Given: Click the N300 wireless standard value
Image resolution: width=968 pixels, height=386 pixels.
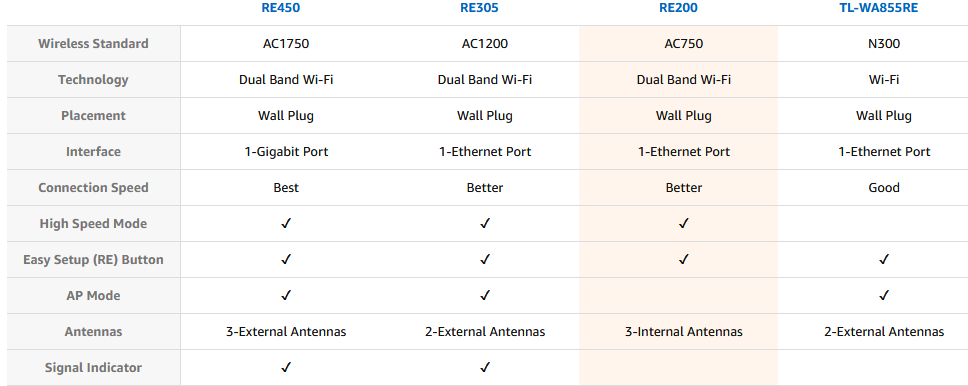Looking at the screenshot, I should click(x=883, y=44).
